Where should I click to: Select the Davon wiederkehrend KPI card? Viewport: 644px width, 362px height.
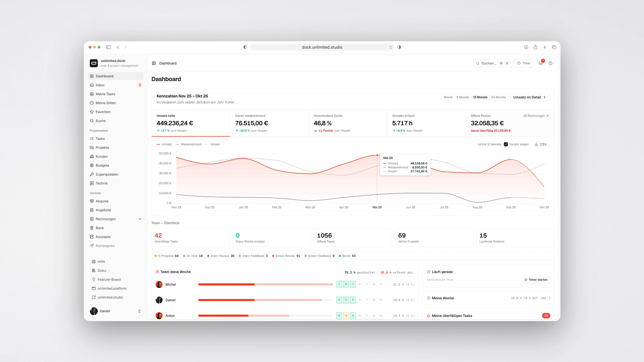(269, 123)
